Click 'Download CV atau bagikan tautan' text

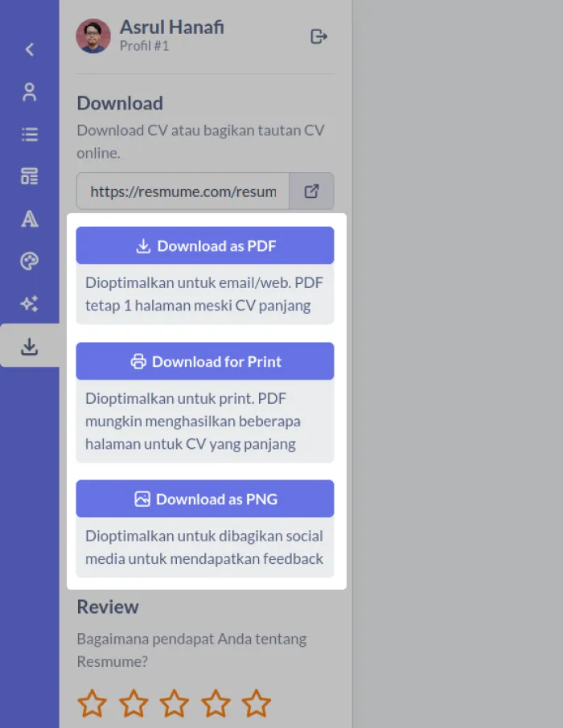[200, 141]
